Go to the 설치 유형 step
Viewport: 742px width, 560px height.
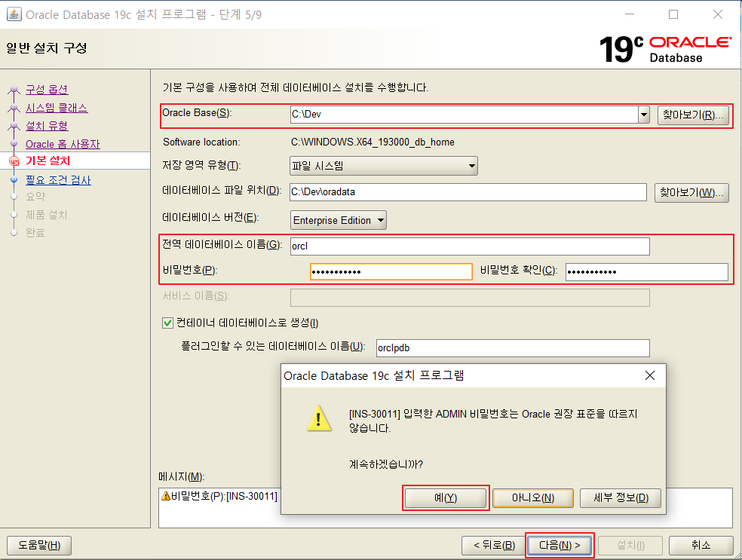click(x=47, y=126)
